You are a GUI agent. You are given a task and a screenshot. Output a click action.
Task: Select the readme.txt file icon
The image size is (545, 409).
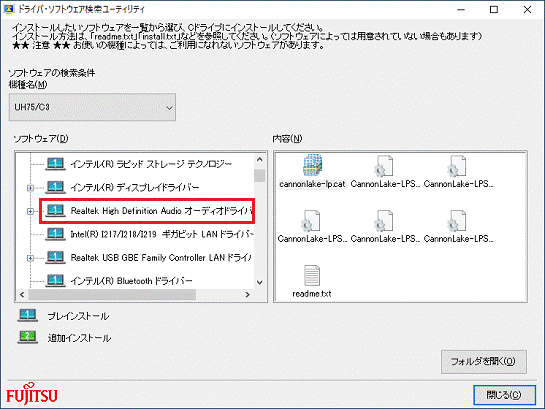tap(312, 276)
